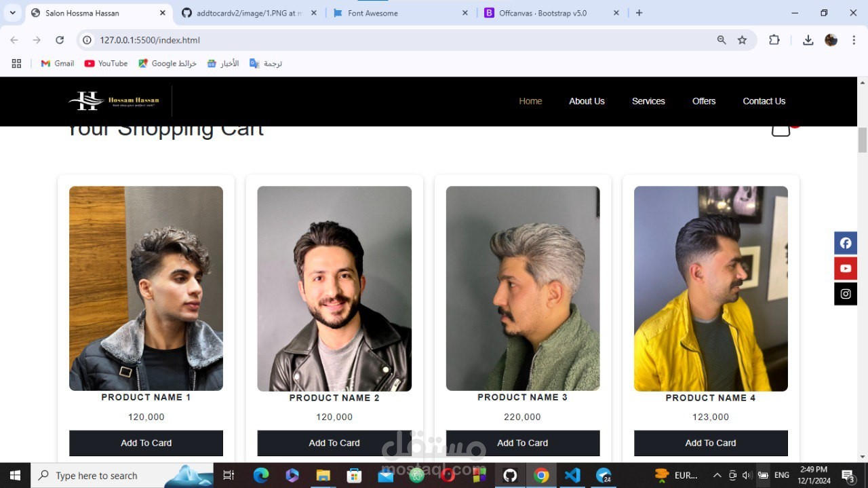Add Product Name 1 to cart
The width and height of the screenshot is (868, 488).
(x=146, y=443)
